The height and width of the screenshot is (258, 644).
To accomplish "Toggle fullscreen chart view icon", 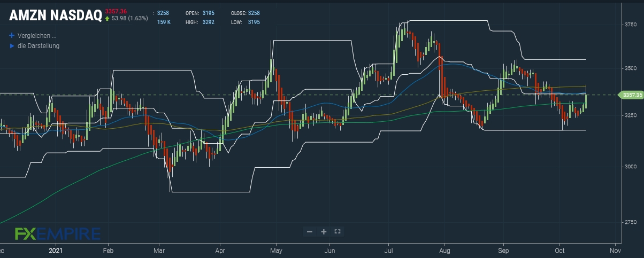I will point(338,231).
